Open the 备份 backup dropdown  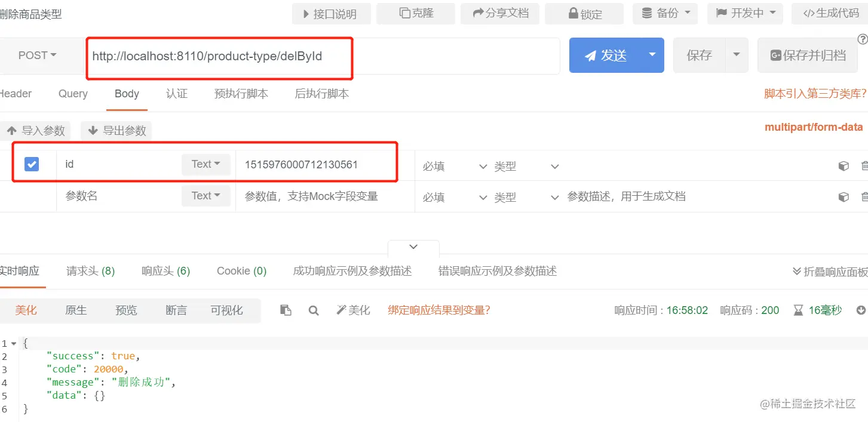pyautogui.click(x=665, y=13)
